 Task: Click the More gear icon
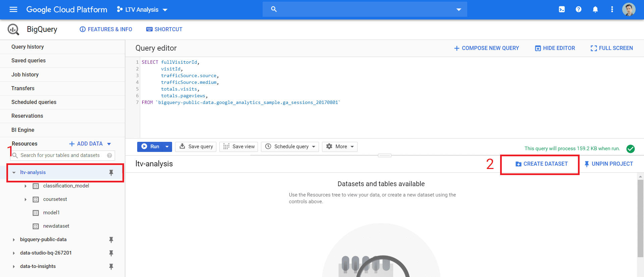point(329,147)
